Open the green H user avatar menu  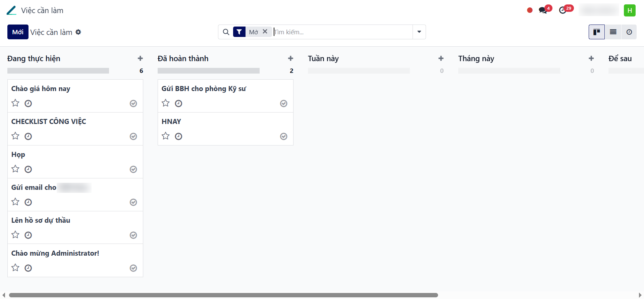(x=630, y=10)
